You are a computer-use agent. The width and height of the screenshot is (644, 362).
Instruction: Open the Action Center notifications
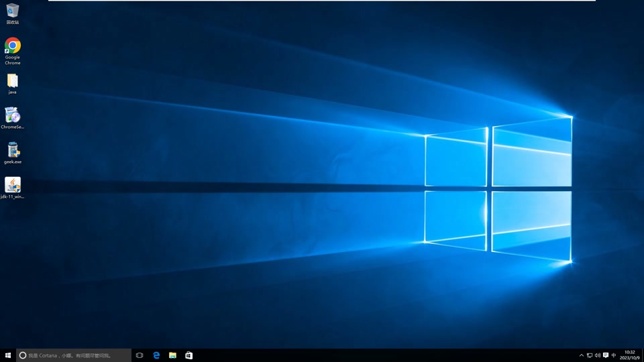click(606, 355)
